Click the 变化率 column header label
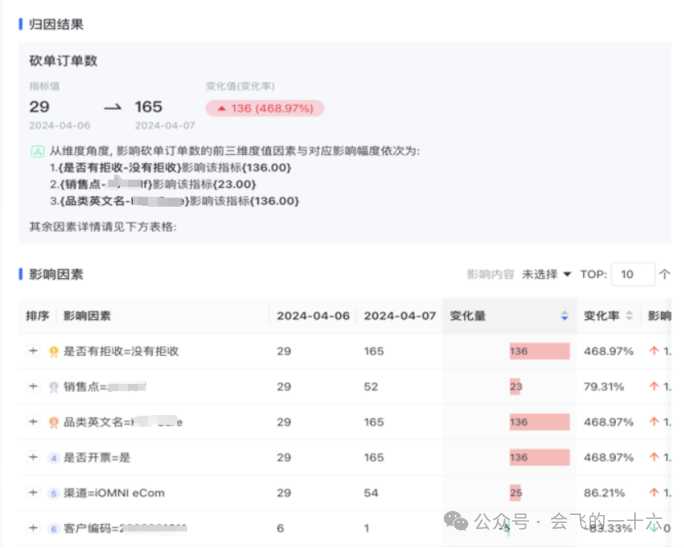This screenshot has width=684, height=548. pos(602,315)
